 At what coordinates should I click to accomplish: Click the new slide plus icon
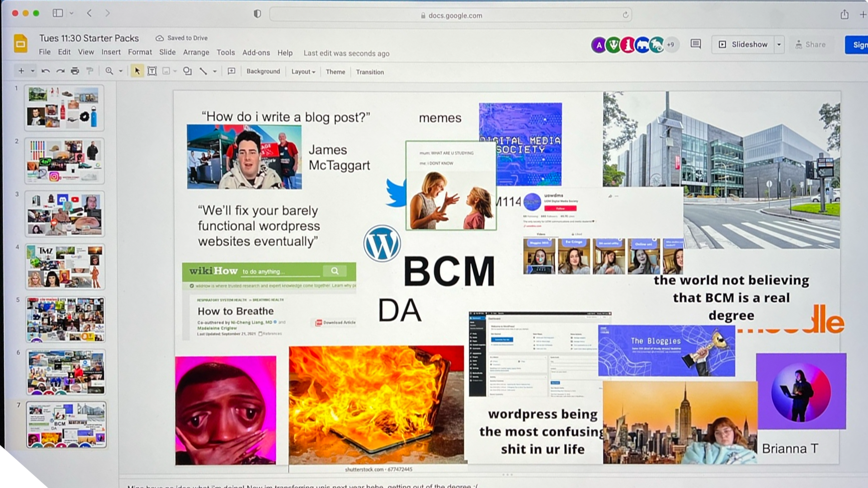click(x=21, y=71)
